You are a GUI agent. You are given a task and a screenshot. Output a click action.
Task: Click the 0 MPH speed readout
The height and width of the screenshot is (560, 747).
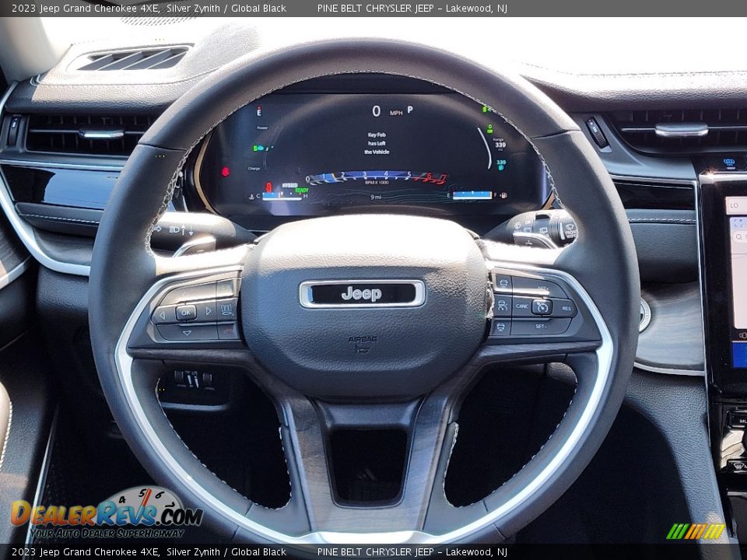387,111
